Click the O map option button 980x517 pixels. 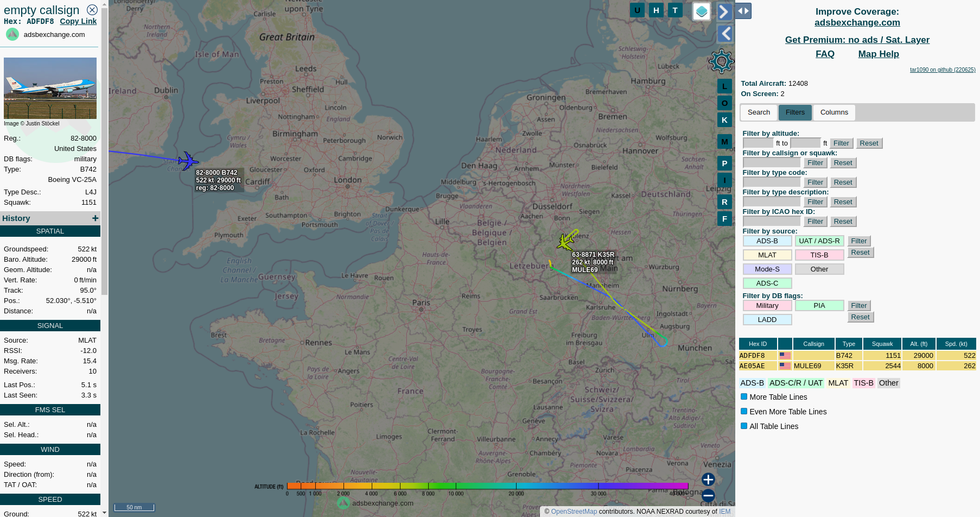(724, 103)
